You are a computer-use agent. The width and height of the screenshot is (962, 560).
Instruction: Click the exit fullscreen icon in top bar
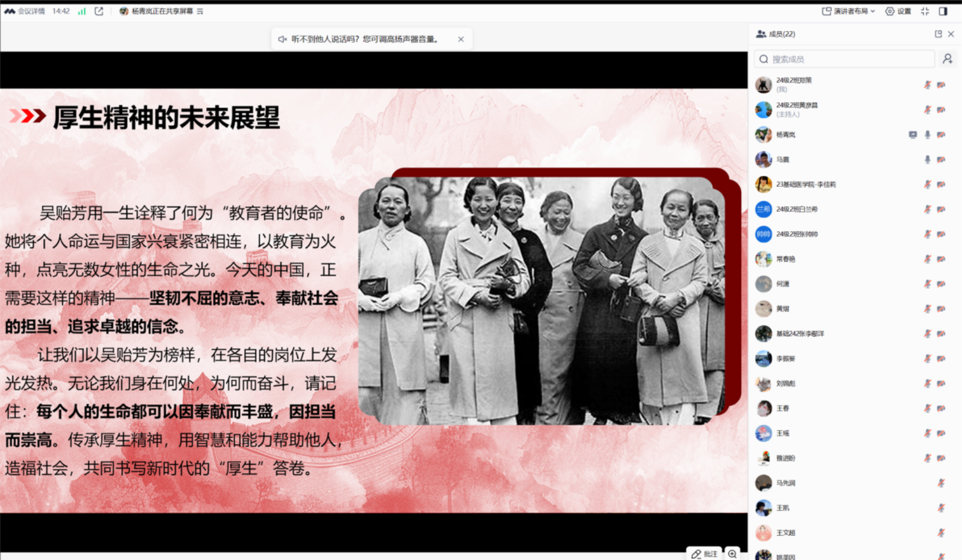click(925, 11)
